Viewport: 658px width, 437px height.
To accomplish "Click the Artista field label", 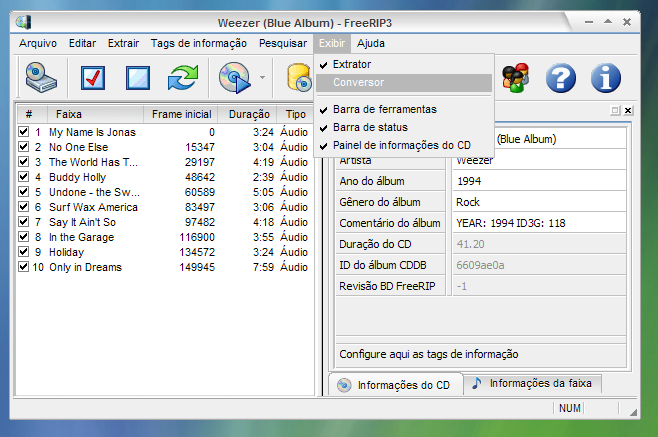I will 355,160.
